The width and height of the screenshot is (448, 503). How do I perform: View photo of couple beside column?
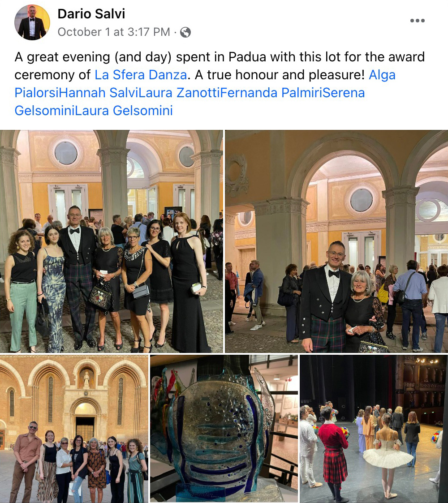tap(336, 241)
